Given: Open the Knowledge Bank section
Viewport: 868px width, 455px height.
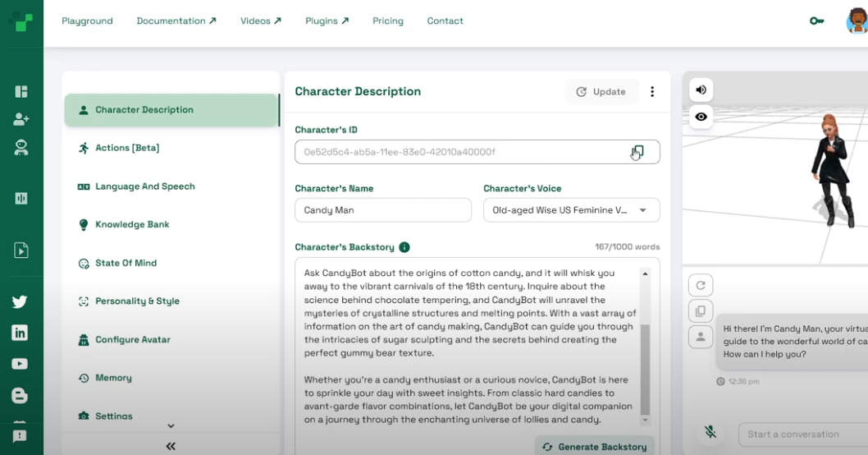Looking at the screenshot, I should pos(132,225).
